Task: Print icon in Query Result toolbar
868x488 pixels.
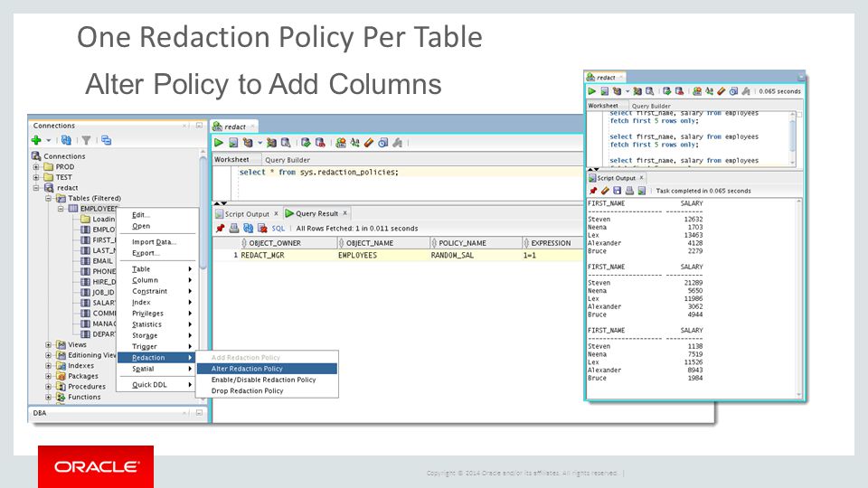Action: pyautogui.click(x=234, y=228)
